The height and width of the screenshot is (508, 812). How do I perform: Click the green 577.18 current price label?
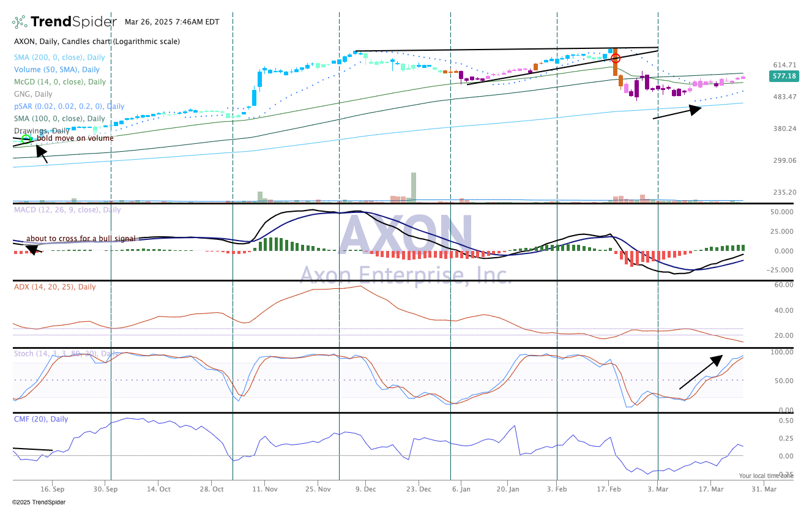[x=784, y=77]
